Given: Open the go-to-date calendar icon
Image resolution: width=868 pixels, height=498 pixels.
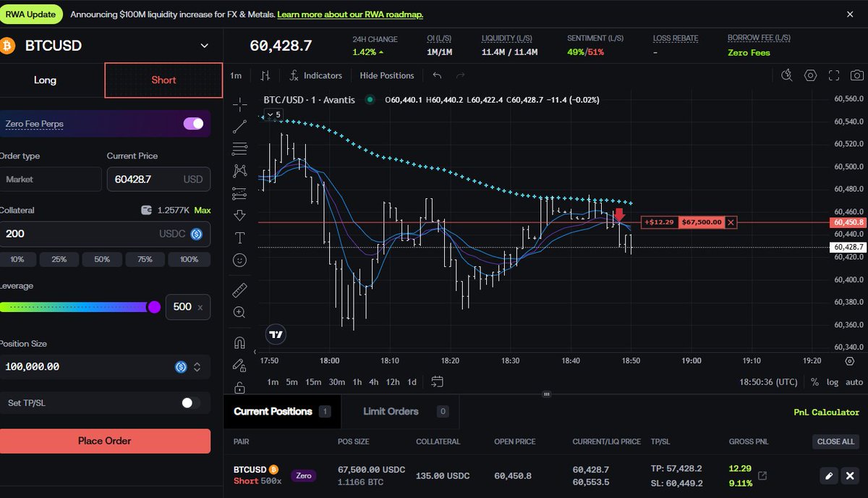Looking at the screenshot, I should click(x=437, y=381).
